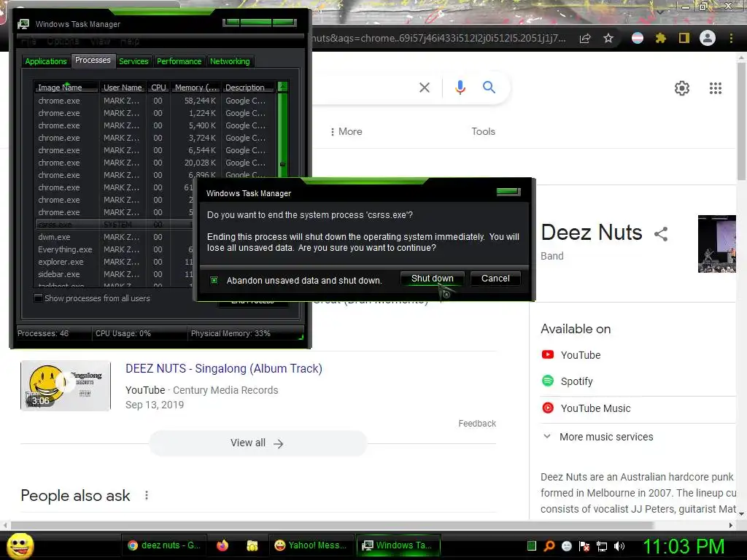
Task: Open Google quick settings gear
Action: click(682, 88)
